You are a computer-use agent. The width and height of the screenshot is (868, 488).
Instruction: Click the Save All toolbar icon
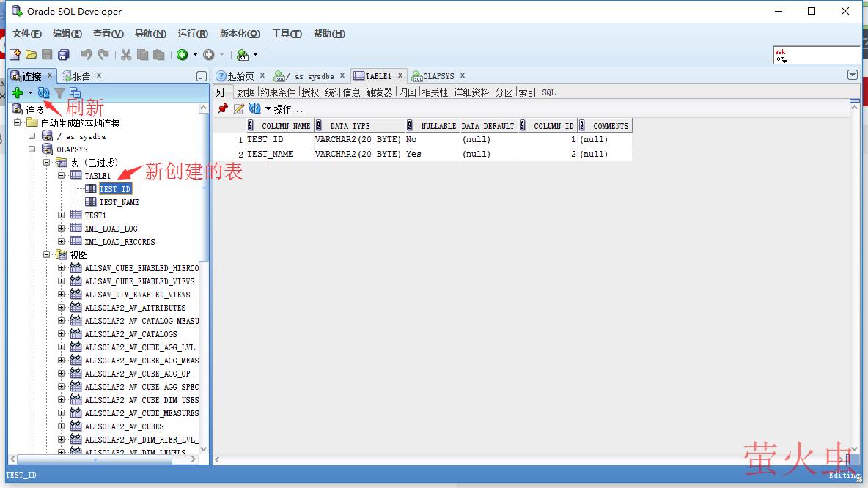(x=64, y=55)
